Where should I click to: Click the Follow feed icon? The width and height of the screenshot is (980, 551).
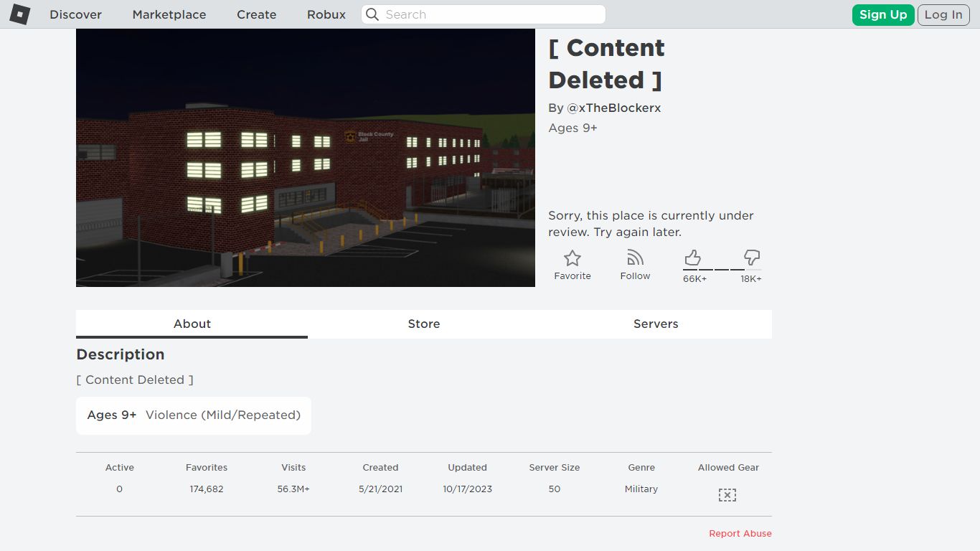point(635,258)
